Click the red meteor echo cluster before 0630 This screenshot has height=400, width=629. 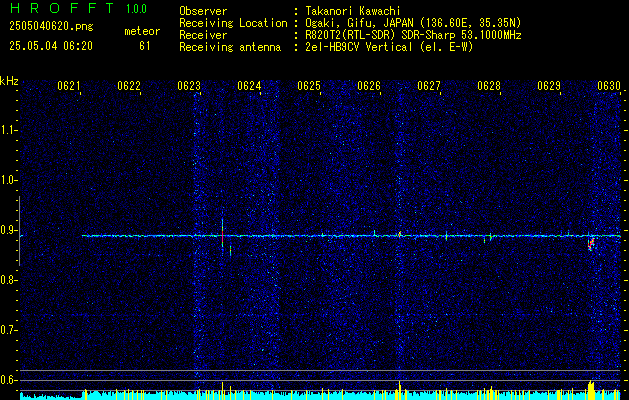pos(591,244)
